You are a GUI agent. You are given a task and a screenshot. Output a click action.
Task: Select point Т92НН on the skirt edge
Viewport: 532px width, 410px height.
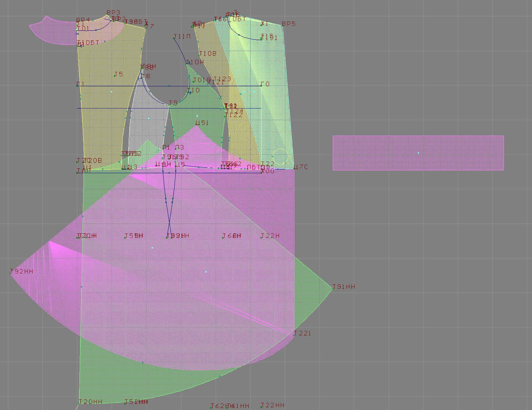point(11,273)
